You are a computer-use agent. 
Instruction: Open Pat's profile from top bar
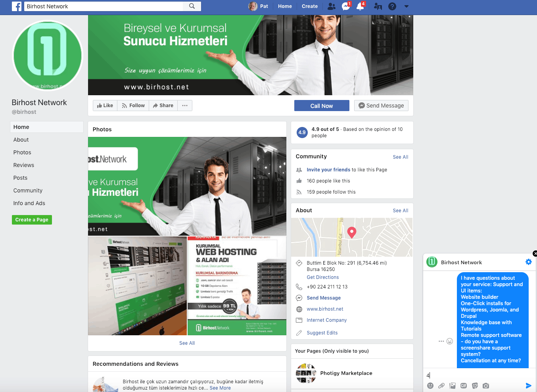click(258, 6)
